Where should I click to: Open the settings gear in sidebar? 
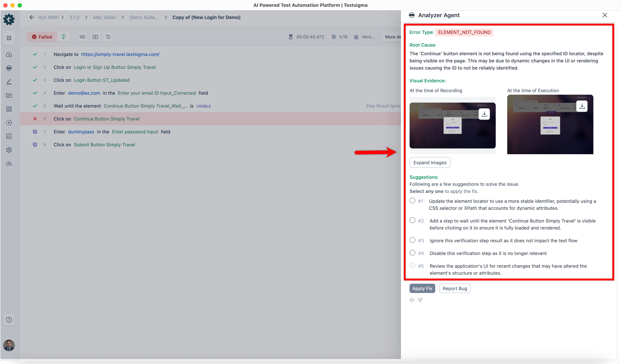[x=9, y=150]
